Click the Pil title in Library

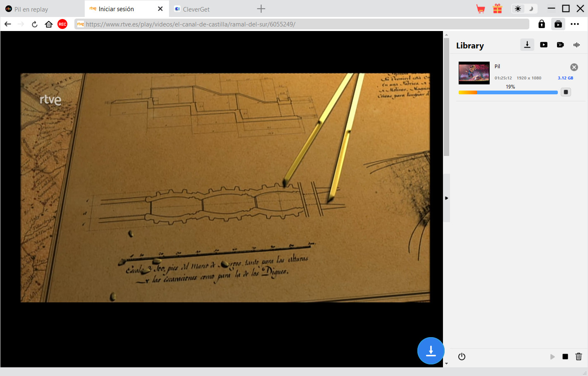pos(497,66)
